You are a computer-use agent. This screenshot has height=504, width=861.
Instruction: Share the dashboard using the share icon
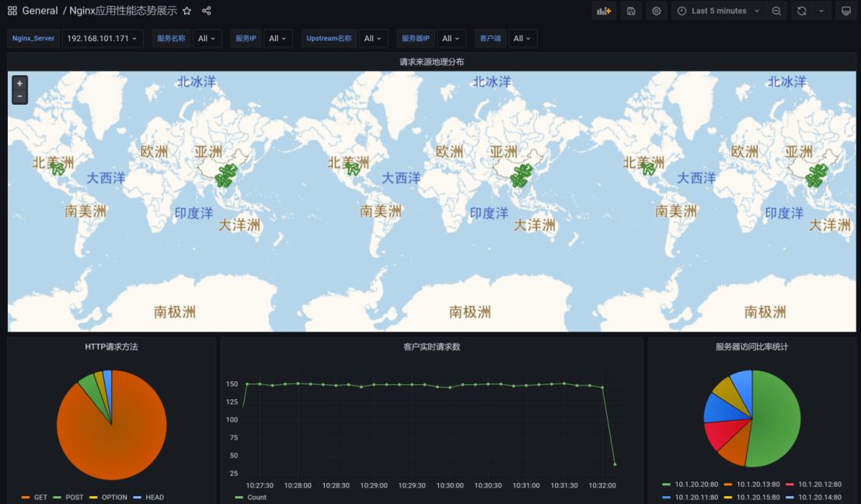[x=207, y=11]
